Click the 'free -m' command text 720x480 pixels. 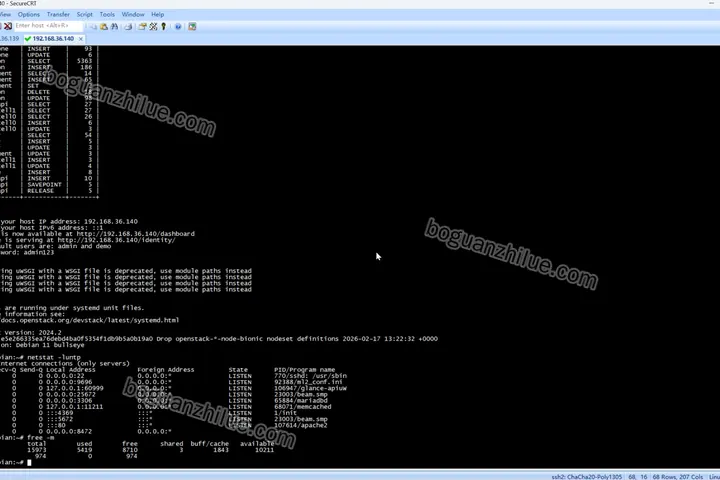(40, 438)
